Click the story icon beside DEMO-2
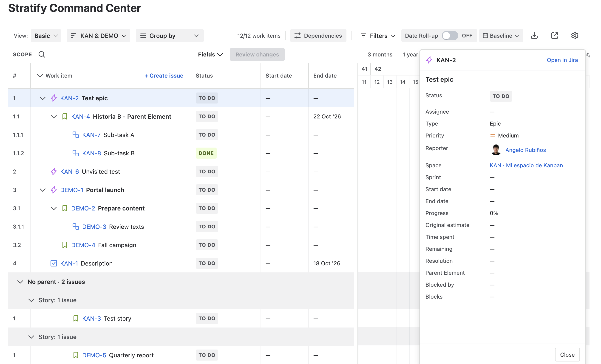601x364 pixels. click(65, 208)
